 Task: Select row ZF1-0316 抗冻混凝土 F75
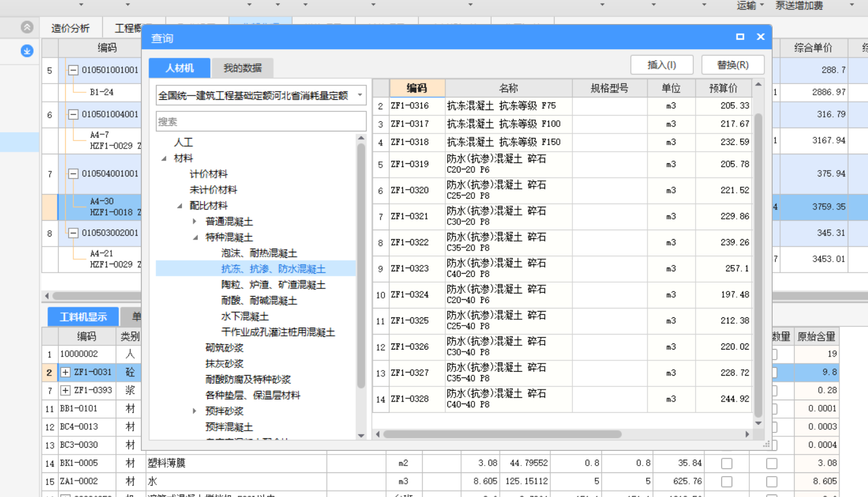562,106
